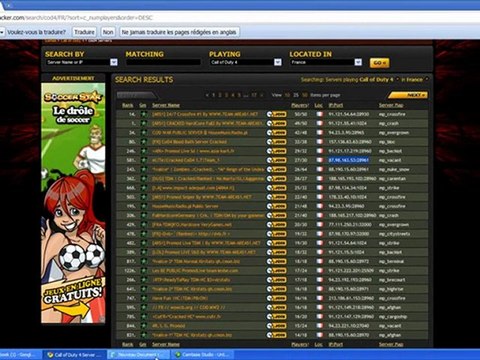The height and width of the screenshot is (360, 480).
Task: Select the highlighted IP 87.98.163.53:28961
Action: (348, 160)
